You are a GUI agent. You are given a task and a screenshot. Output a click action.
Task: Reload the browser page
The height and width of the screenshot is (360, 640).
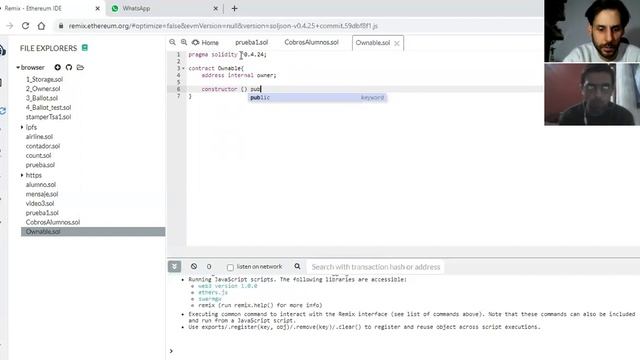(x=25, y=26)
